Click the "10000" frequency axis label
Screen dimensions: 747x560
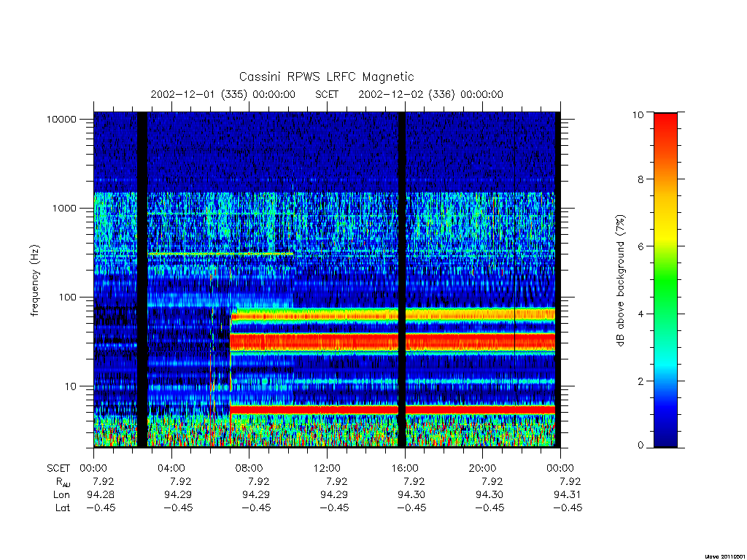61,119
